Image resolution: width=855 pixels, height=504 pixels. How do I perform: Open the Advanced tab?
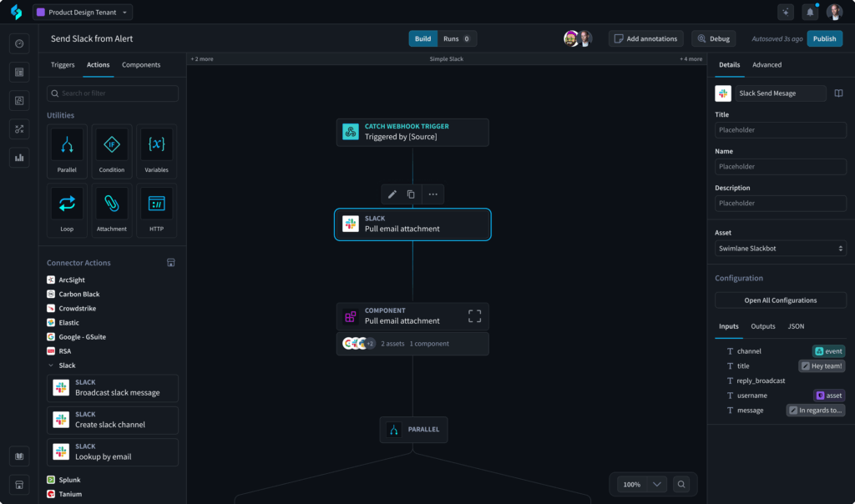(x=766, y=65)
